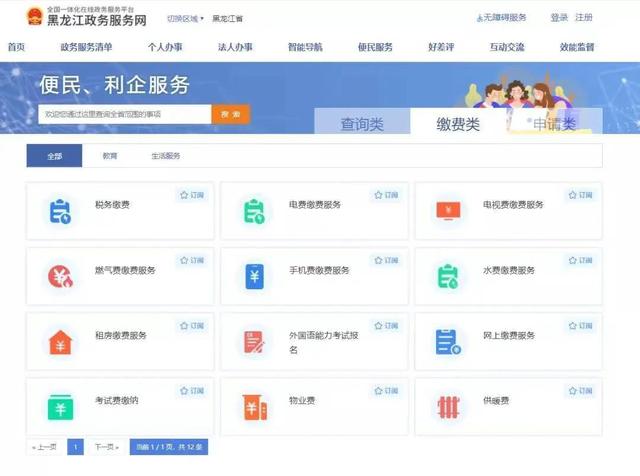Screen dimensions: 640x476
Task: Open 效能监督 navigation item
Action: click(x=577, y=47)
